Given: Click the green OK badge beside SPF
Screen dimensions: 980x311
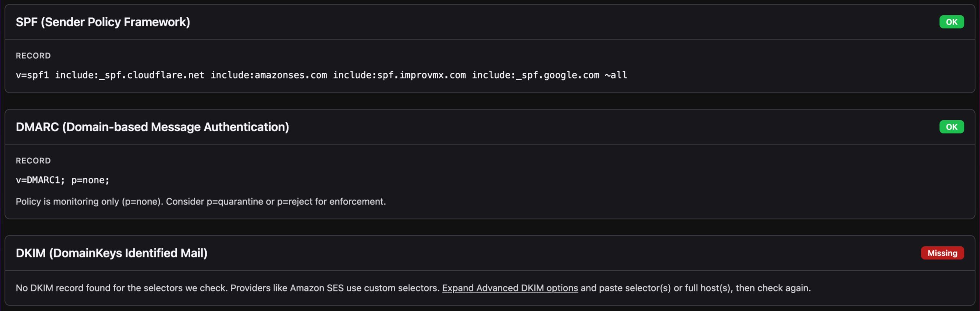Looking at the screenshot, I should click(x=952, y=22).
